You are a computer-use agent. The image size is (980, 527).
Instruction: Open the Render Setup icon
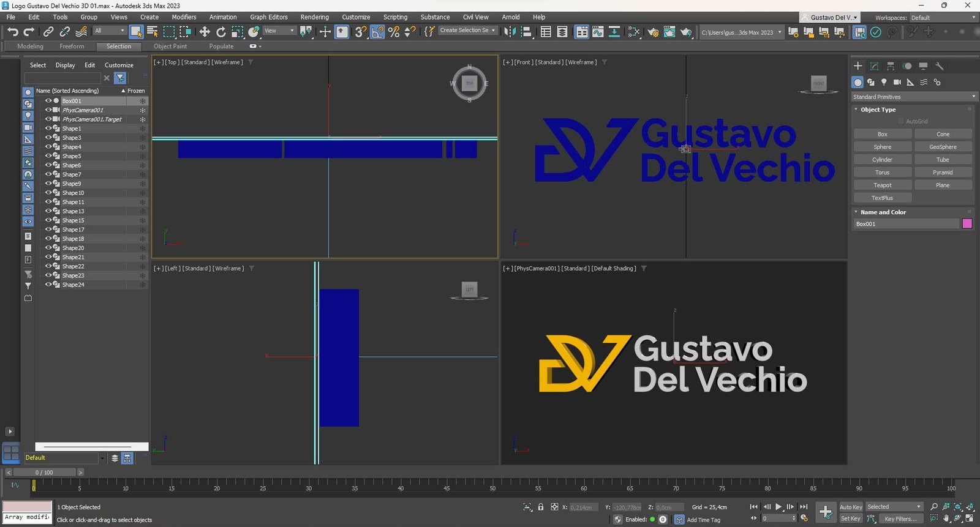coord(654,32)
